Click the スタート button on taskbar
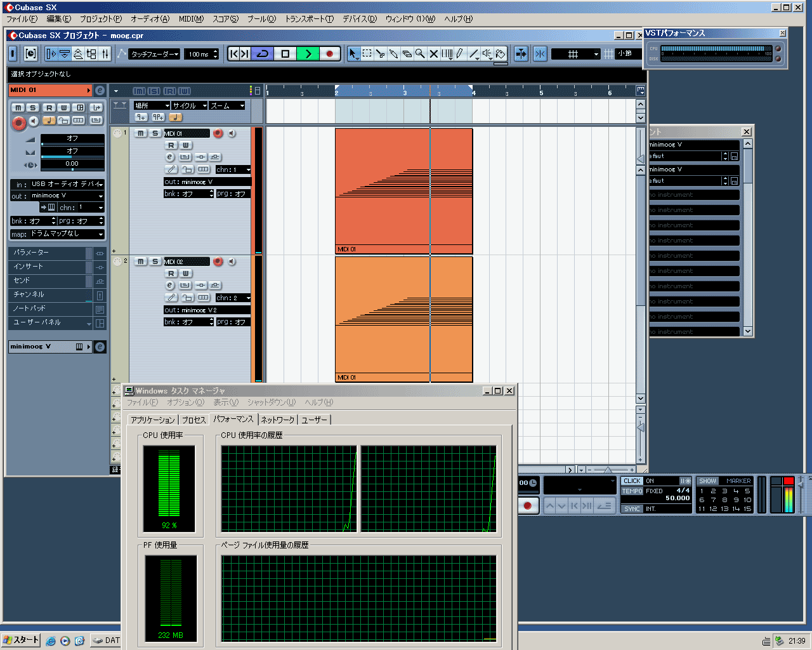The height and width of the screenshot is (650, 812). point(21,640)
